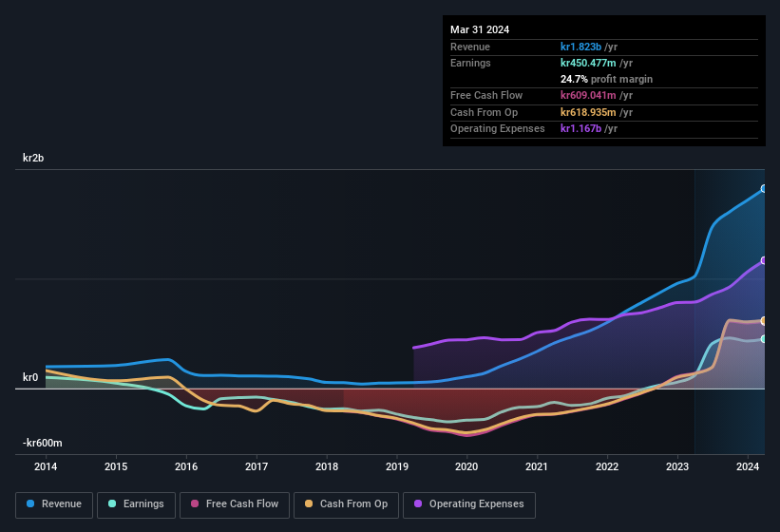The width and height of the screenshot is (780, 532).
Task: Click the kr0 y-axis label
Action: tap(30, 377)
